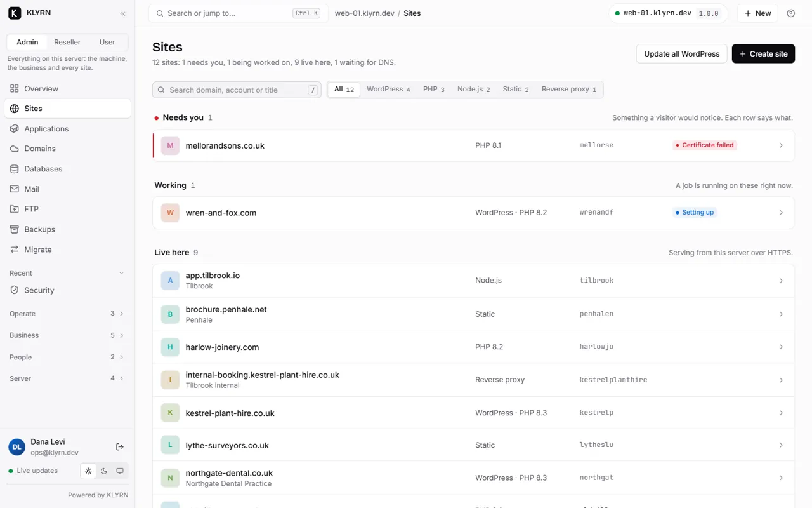Image resolution: width=812 pixels, height=508 pixels.
Task: Filter sites by Node.js tab
Action: (474, 90)
